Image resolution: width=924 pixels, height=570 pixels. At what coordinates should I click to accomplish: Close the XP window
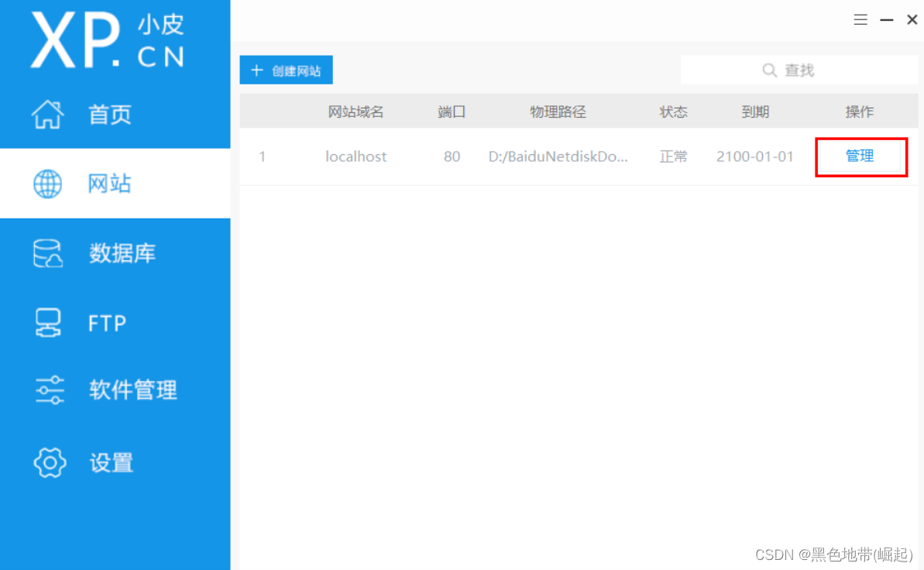(912, 20)
